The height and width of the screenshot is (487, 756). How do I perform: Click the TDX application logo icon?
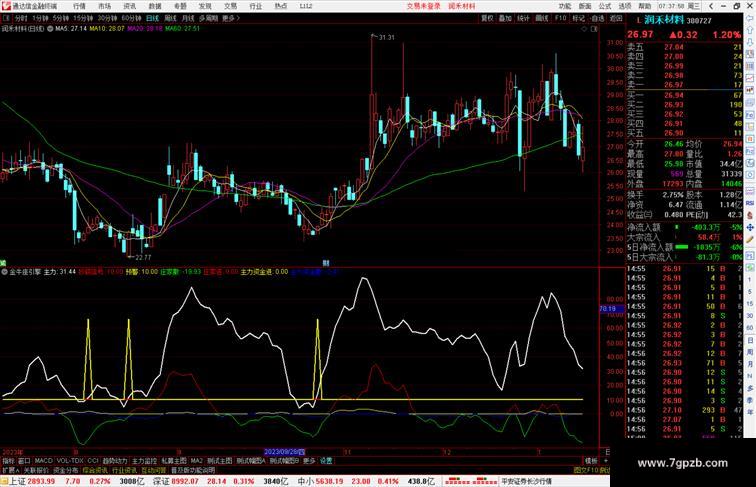pos(6,6)
